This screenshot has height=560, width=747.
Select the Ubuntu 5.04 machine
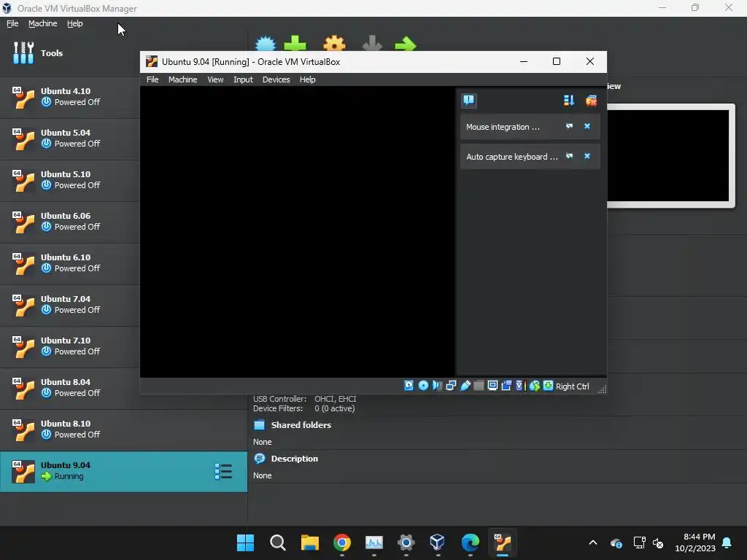pos(69,138)
